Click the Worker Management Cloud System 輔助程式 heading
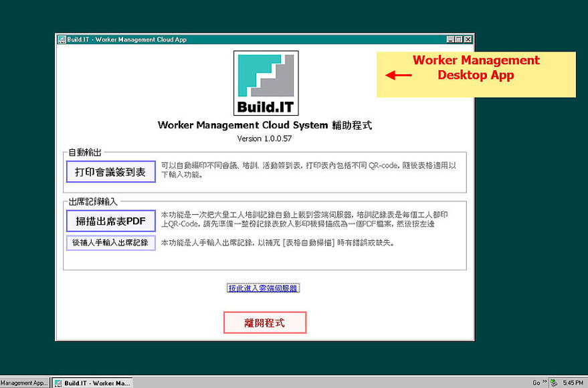The image size is (588, 388). point(265,125)
